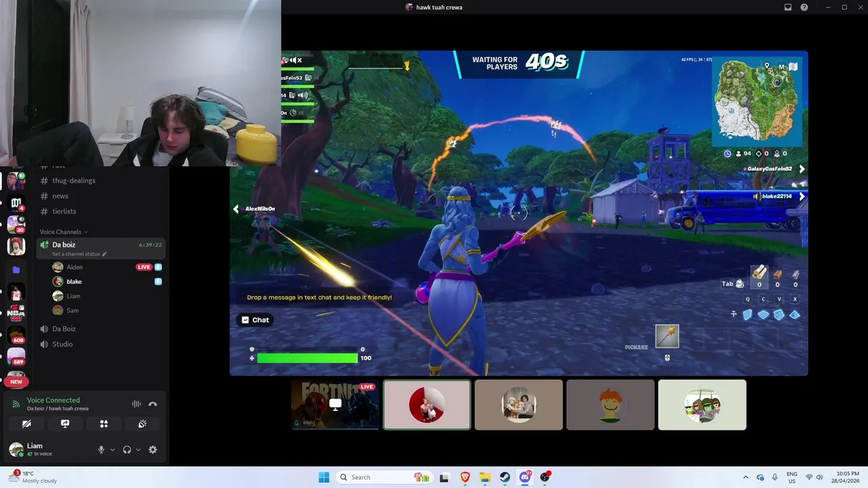The width and height of the screenshot is (868, 488).
Task: Open File Explorer from taskbar
Action: [485, 477]
